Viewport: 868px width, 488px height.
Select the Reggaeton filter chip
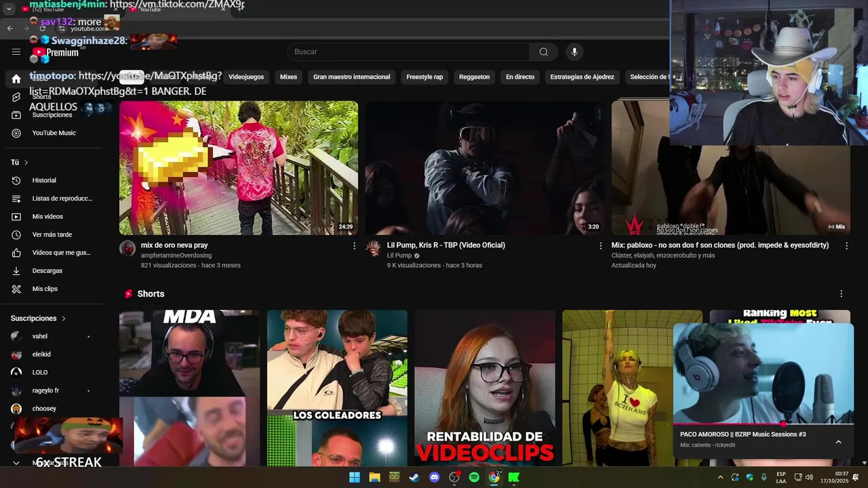[475, 77]
